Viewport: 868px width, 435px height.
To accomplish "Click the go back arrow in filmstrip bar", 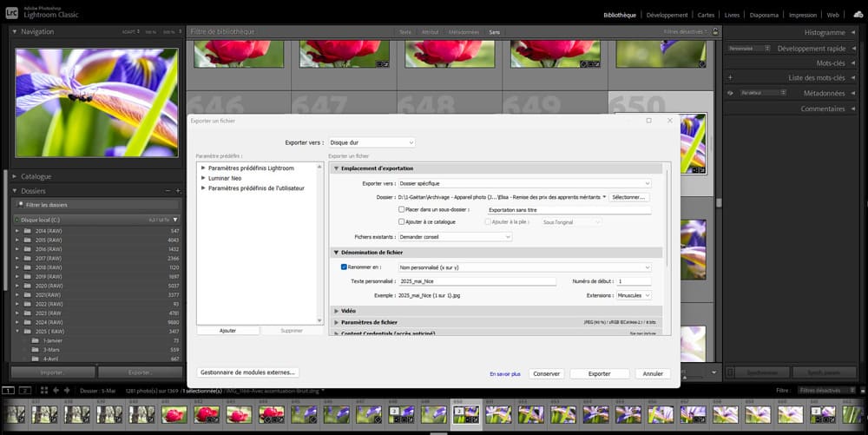I will click(x=57, y=391).
